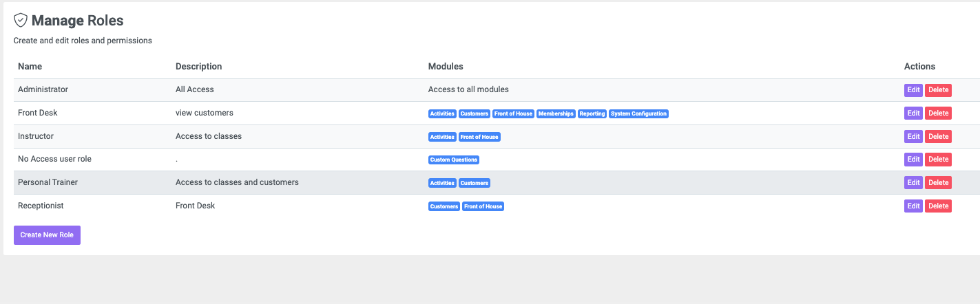Delete the Instructor role

(x=938, y=137)
